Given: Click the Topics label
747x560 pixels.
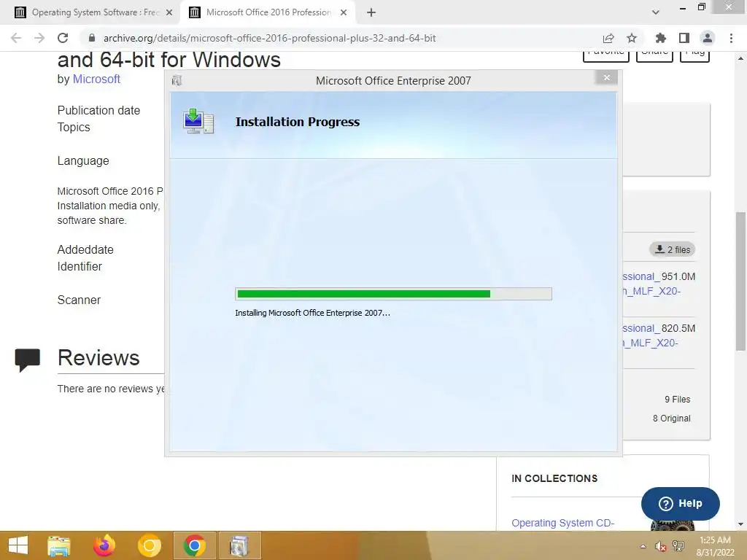Looking at the screenshot, I should 74,127.
